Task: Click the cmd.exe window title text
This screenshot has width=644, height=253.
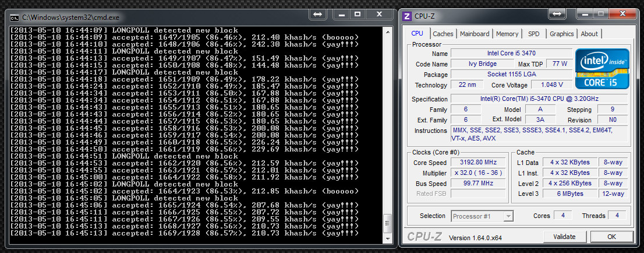Action: (70, 17)
